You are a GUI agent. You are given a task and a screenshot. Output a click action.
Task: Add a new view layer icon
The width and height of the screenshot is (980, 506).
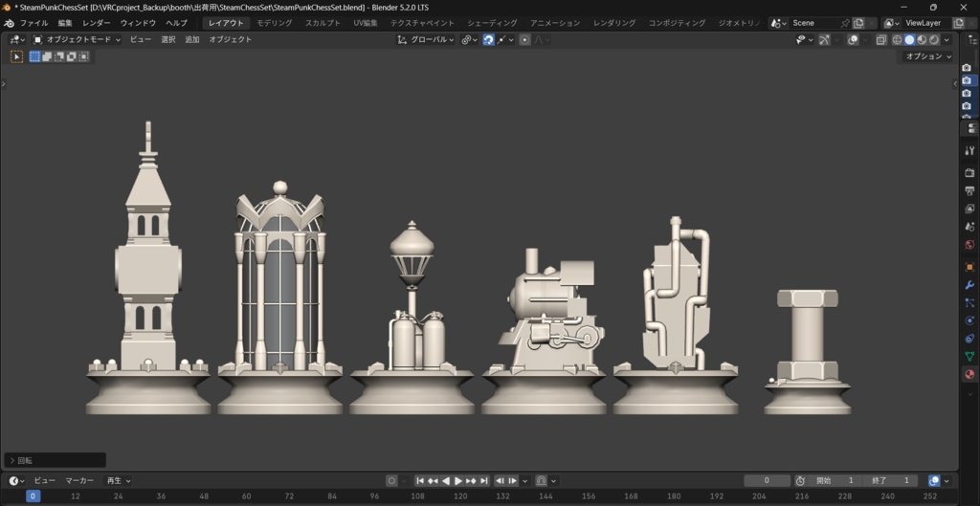coord(958,23)
